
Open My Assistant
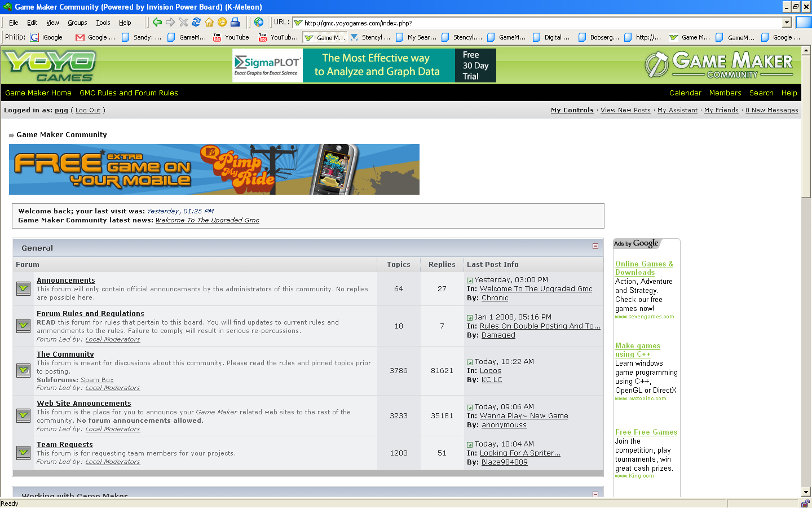pos(677,110)
